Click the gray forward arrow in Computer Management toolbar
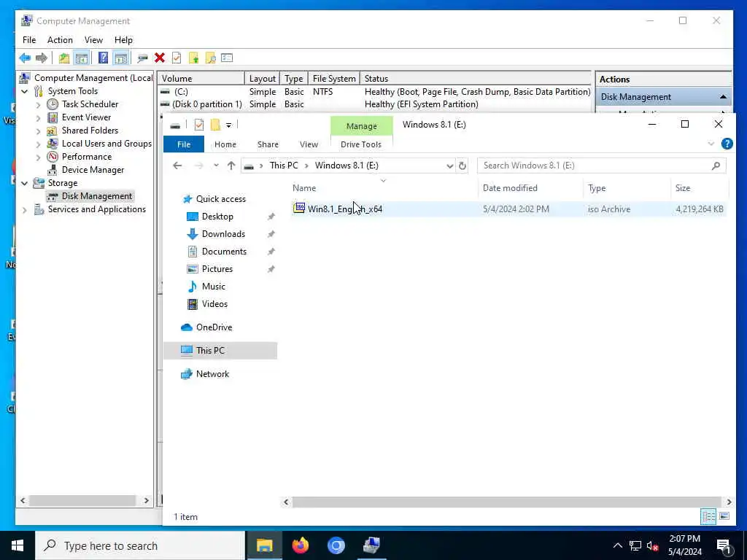 click(42, 58)
